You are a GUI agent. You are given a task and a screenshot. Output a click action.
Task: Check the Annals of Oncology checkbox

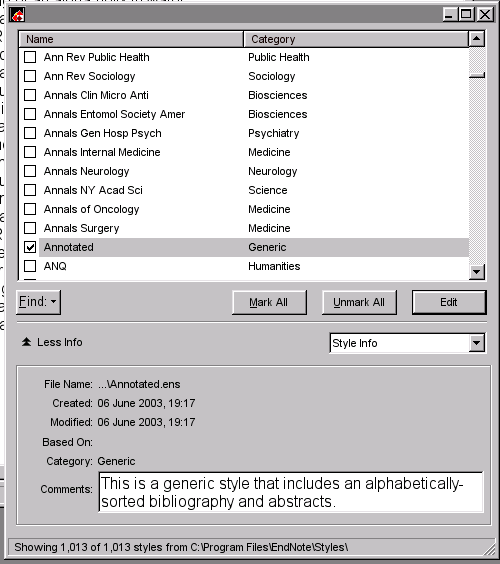point(30,209)
